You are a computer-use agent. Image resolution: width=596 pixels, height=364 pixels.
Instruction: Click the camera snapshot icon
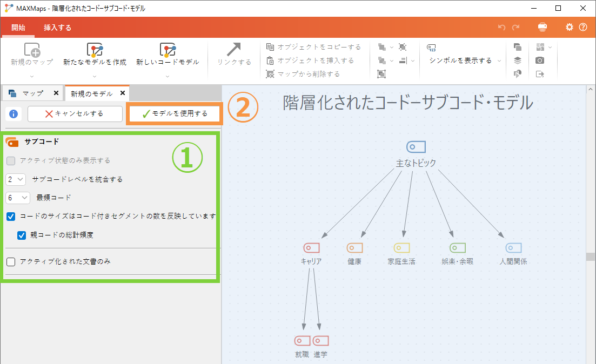point(540,60)
